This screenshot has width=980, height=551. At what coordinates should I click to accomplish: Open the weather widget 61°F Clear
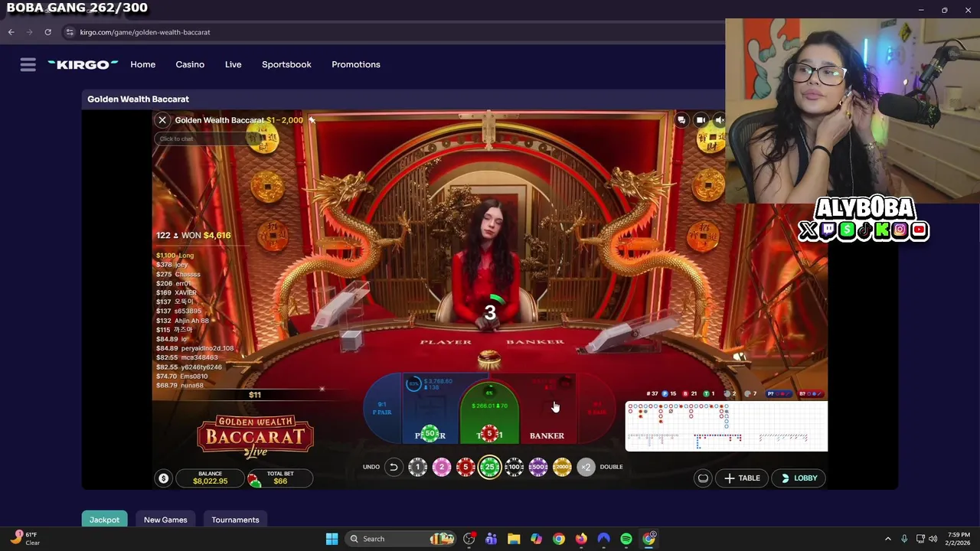click(25, 539)
